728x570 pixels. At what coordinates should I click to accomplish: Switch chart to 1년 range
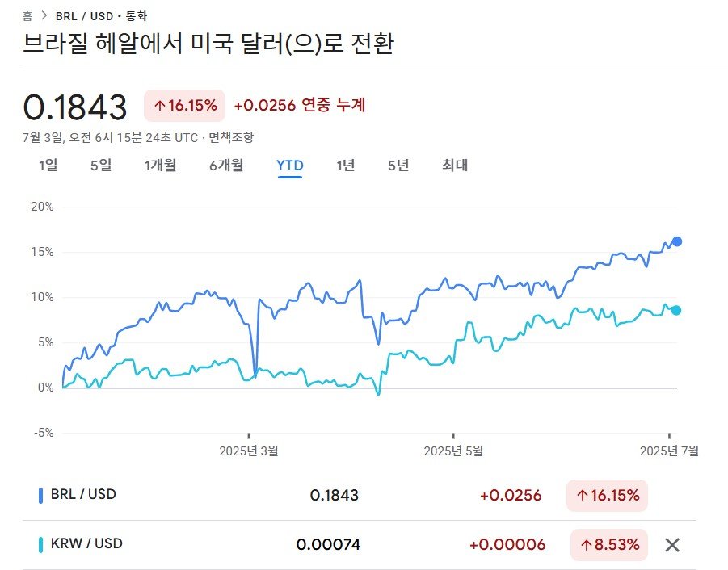(x=345, y=166)
